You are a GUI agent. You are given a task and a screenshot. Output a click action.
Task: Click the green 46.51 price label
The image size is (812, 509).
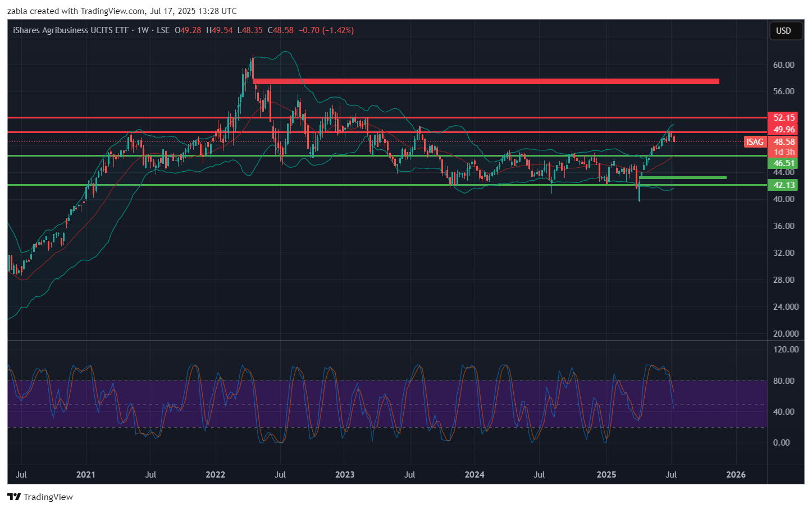[x=783, y=163]
